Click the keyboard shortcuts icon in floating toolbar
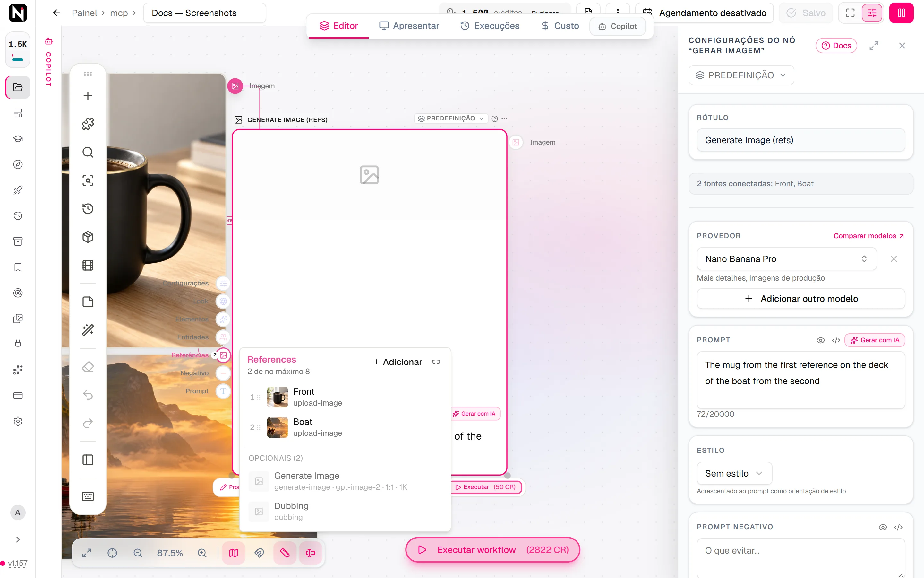This screenshot has width=924, height=578. [x=88, y=496]
